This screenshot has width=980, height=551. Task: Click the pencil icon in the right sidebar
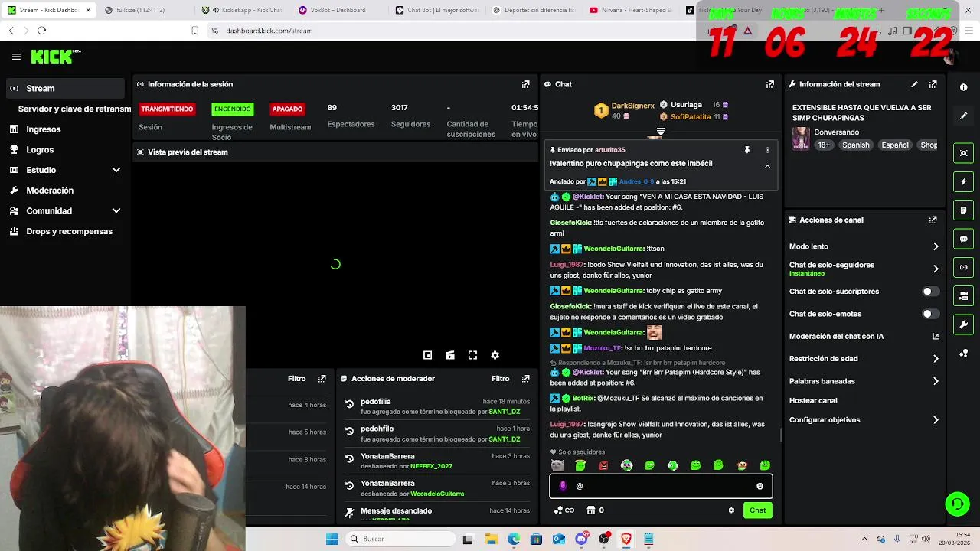point(963,116)
